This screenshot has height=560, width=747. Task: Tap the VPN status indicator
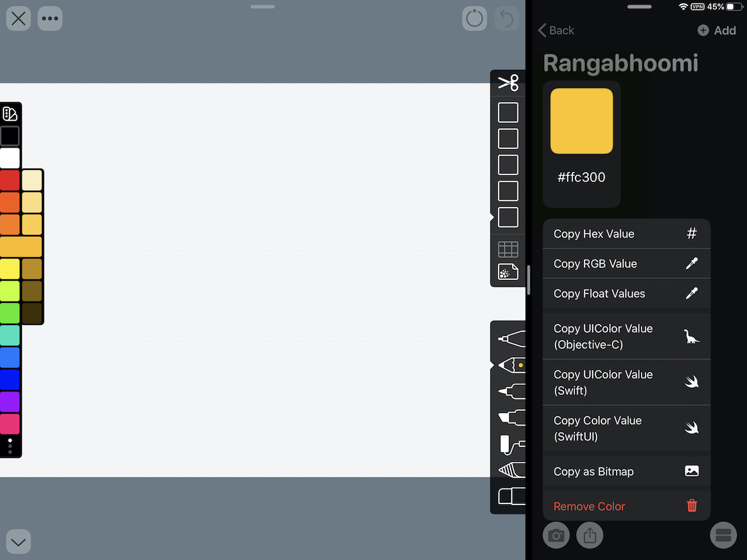tap(697, 7)
